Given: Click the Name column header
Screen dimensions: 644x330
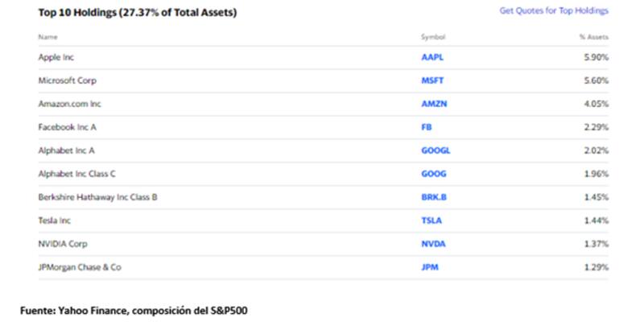Looking at the screenshot, I should (x=47, y=38).
